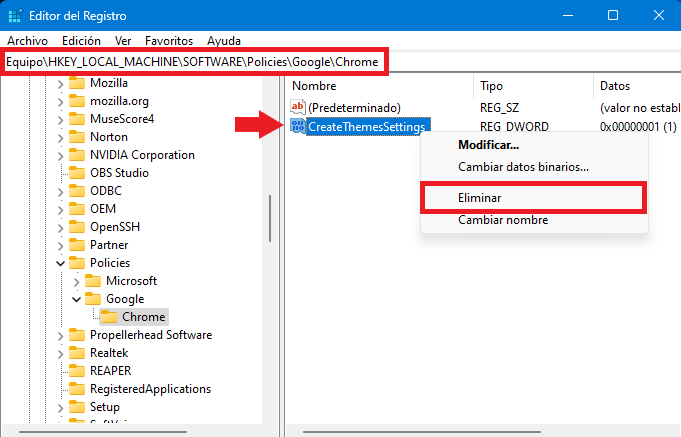Click the tree pane vertical scrollbar thumb
Screen dimensions: 681x437
(x=270, y=218)
